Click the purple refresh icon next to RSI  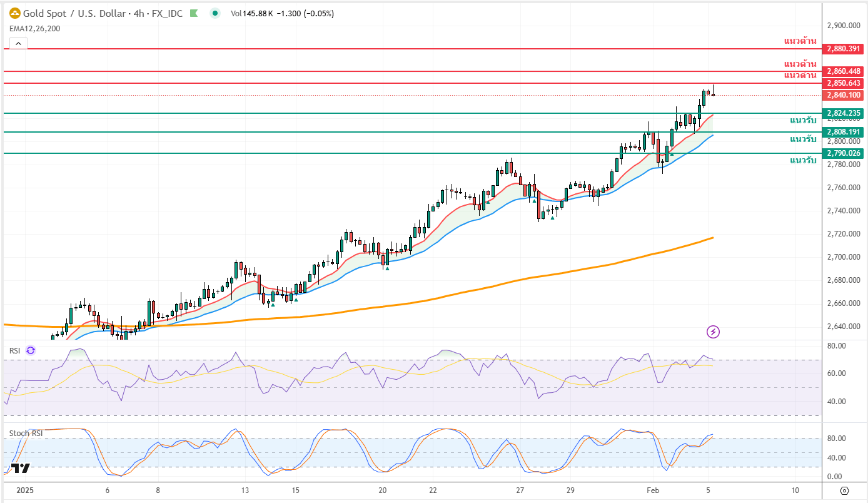point(31,350)
